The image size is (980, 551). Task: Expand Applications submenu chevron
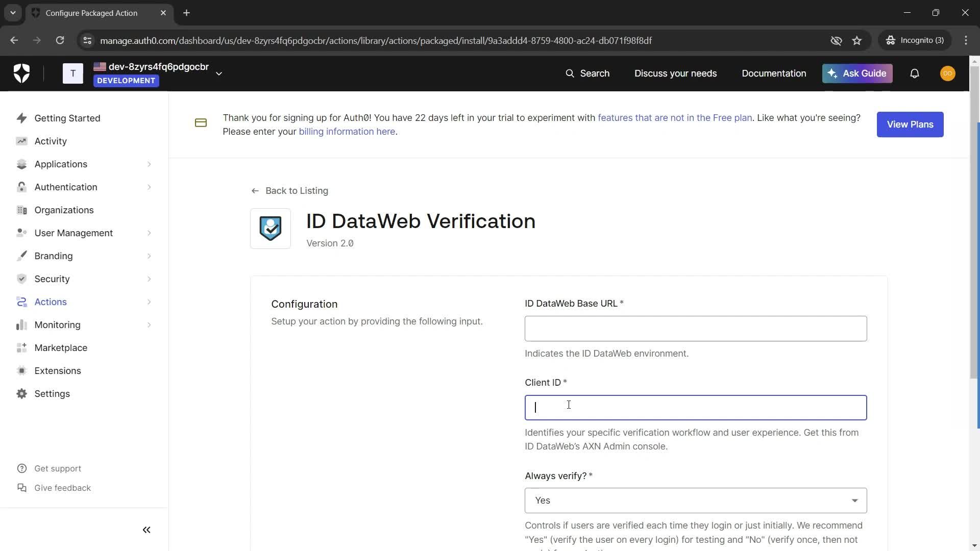click(x=149, y=164)
